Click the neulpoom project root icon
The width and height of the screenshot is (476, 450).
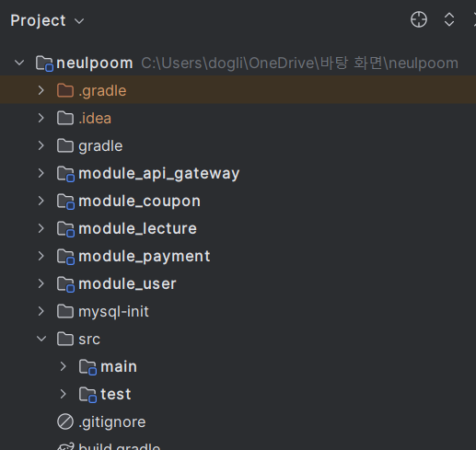(x=44, y=63)
